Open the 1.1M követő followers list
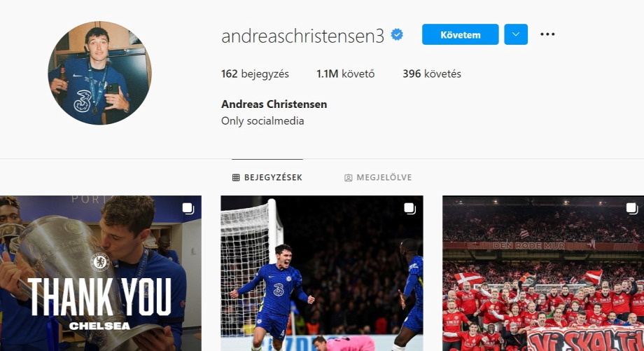This screenshot has height=351, width=644. [x=345, y=74]
